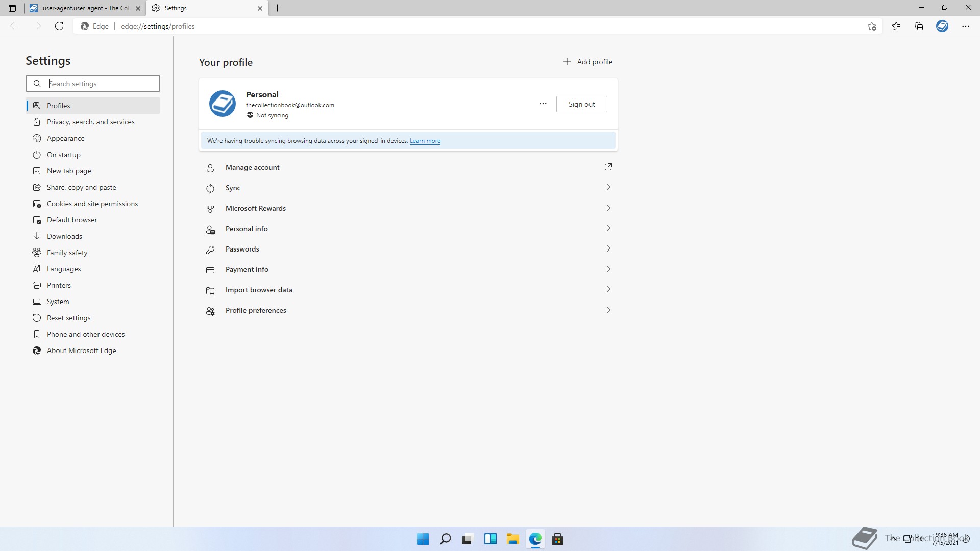The height and width of the screenshot is (551, 980).
Task: Click the tab actions menu icon
Action: click(x=12, y=8)
